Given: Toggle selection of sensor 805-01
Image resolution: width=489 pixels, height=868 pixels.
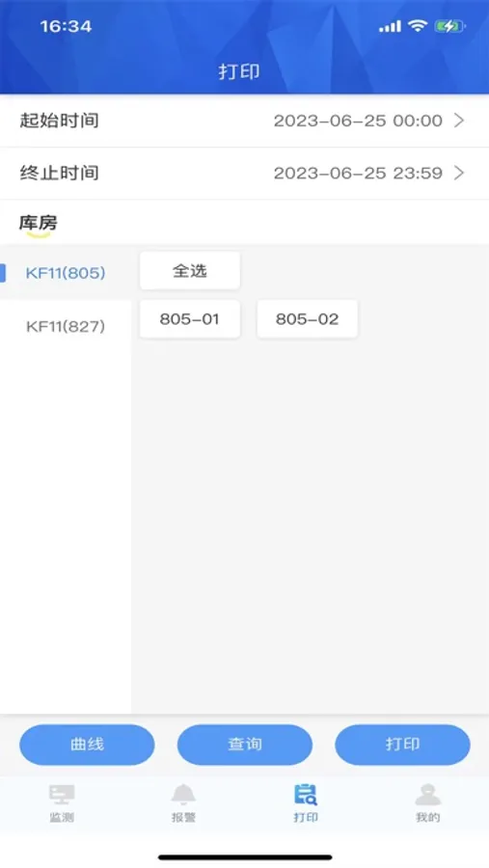Looking at the screenshot, I should pos(189,319).
